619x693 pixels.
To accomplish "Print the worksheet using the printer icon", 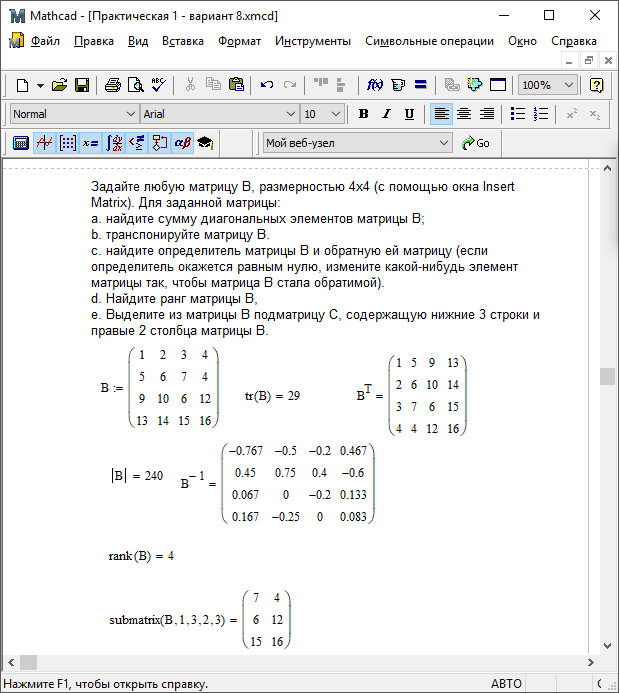I will (x=113, y=85).
